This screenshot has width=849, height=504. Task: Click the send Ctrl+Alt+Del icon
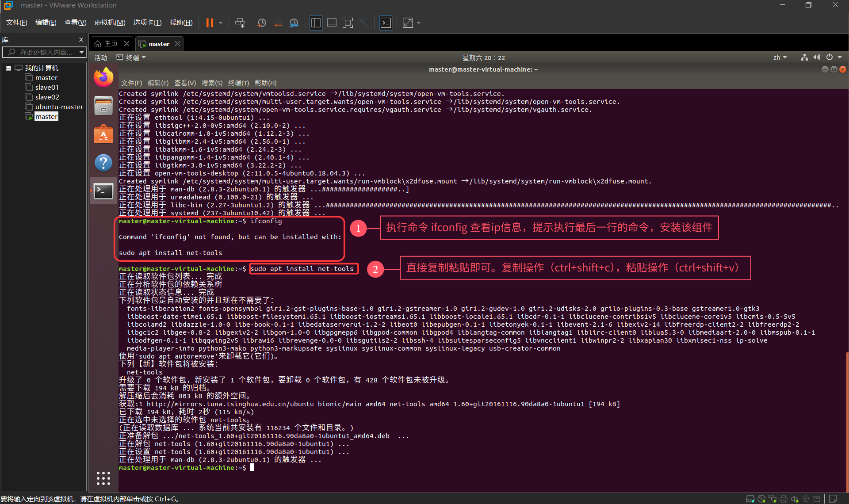(x=240, y=23)
